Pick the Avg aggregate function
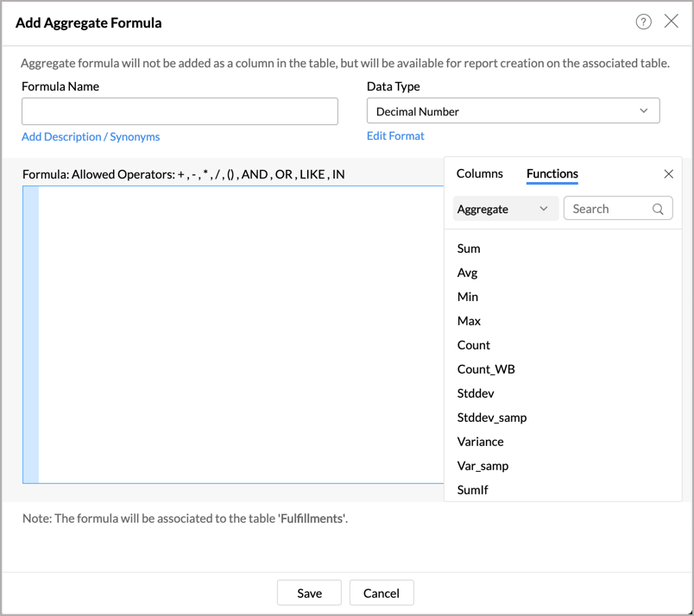 [x=467, y=273]
